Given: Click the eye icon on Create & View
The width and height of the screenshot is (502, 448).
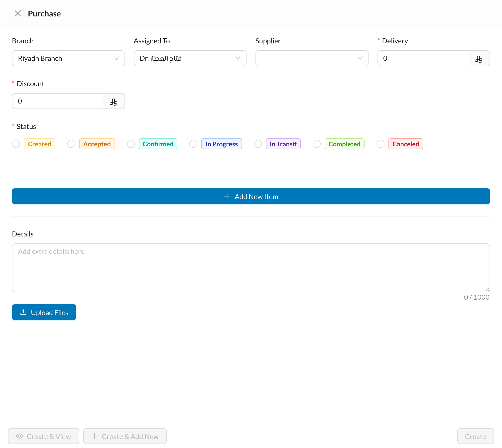Looking at the screenshot, I should pos(19,436).
